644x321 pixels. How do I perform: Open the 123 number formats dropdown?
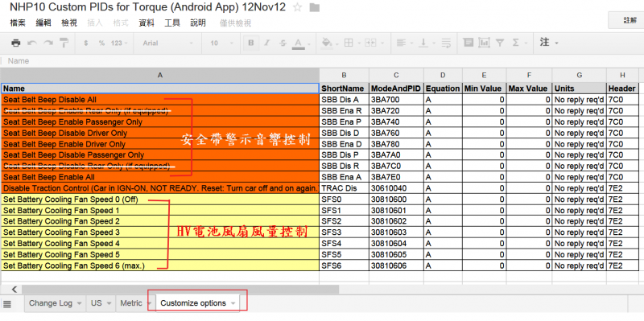[x=119, y=43]
